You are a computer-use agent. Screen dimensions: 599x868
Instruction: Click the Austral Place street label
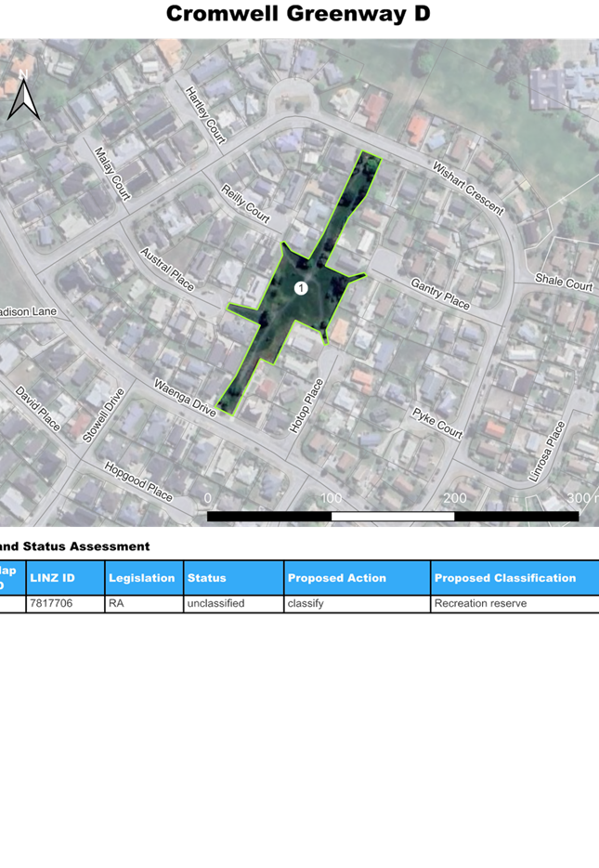pos(166,269)
